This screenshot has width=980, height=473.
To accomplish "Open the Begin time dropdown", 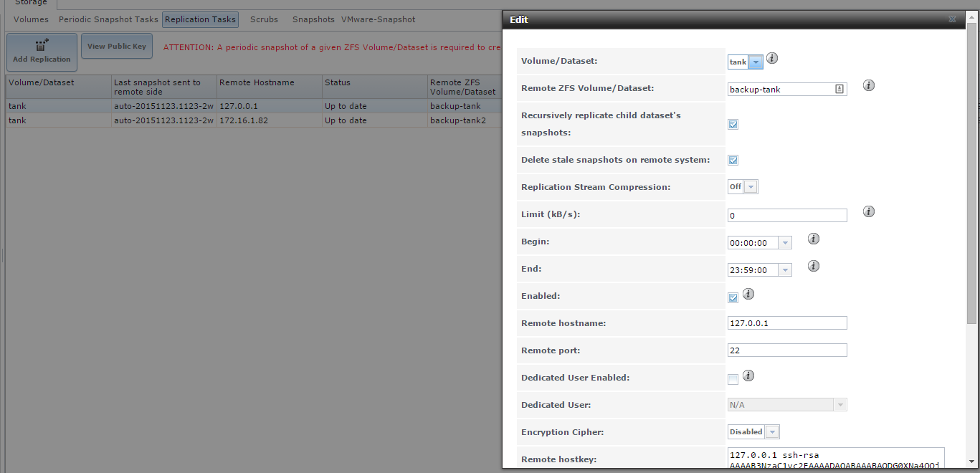I will tap(785, 243).
